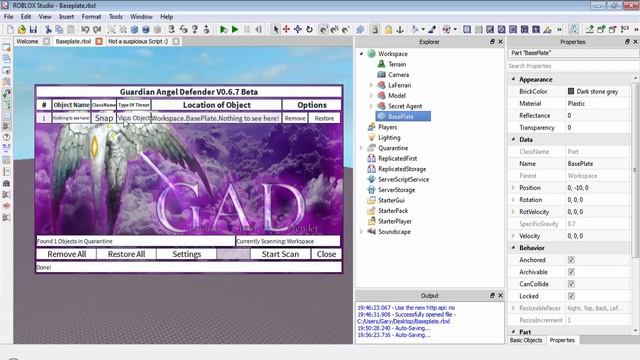Select ReplicatedStorage in the Explorer
Screen dimensions: 640x360
[402, 169]
